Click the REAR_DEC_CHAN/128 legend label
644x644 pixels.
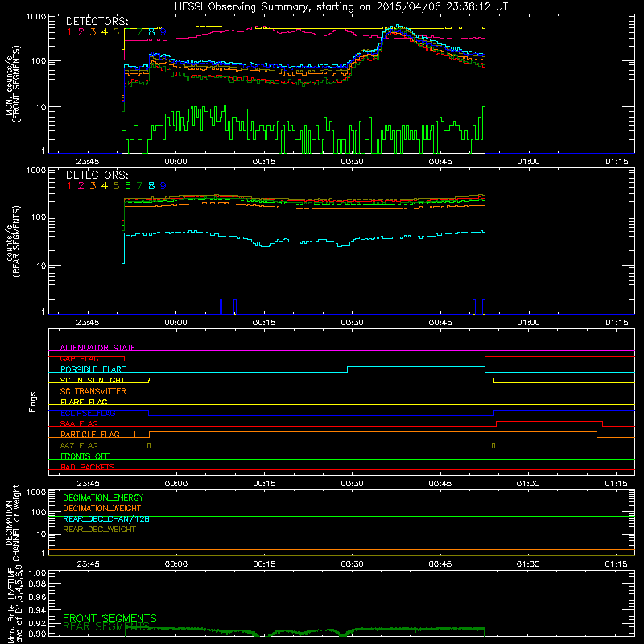click(106, 518)
